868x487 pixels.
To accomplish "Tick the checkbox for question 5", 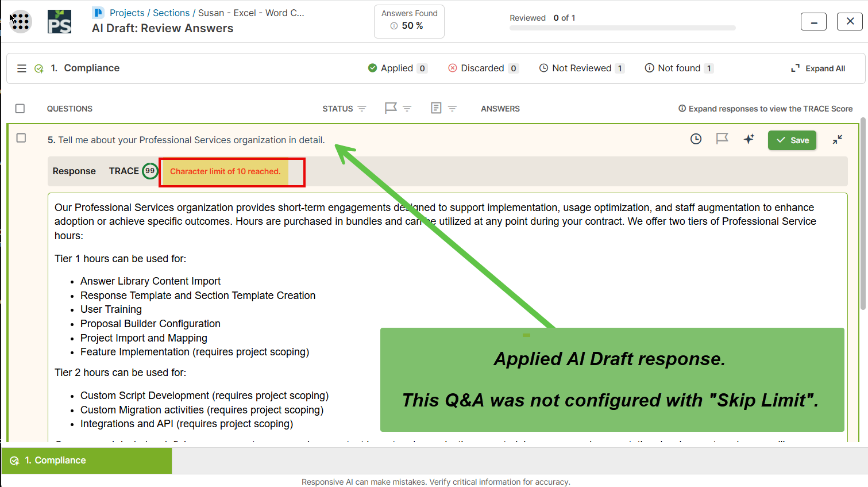I will coord(21,138).
